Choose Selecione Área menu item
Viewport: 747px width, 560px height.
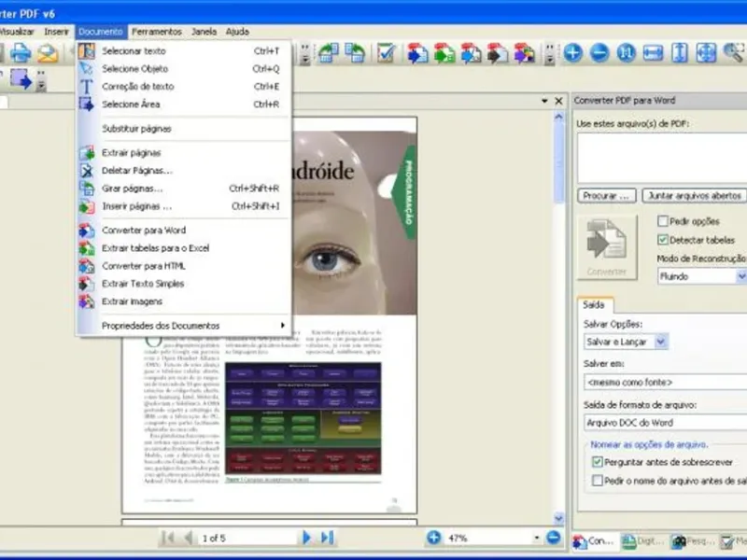[185, 105]
